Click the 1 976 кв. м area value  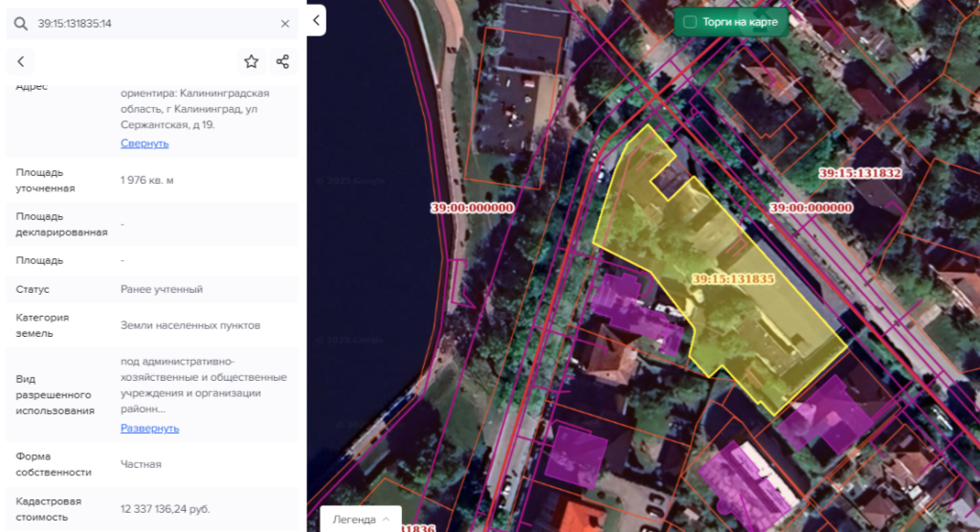click(147, 181)
